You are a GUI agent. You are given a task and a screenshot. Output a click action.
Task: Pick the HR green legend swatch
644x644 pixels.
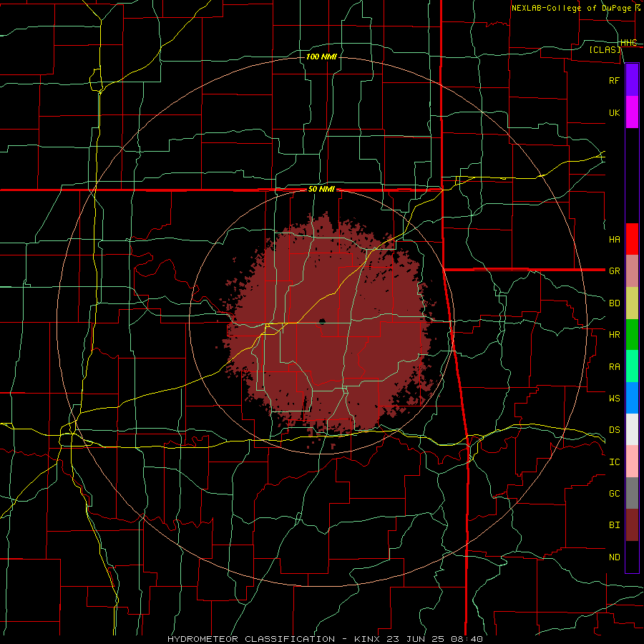(x=632, y=335)
